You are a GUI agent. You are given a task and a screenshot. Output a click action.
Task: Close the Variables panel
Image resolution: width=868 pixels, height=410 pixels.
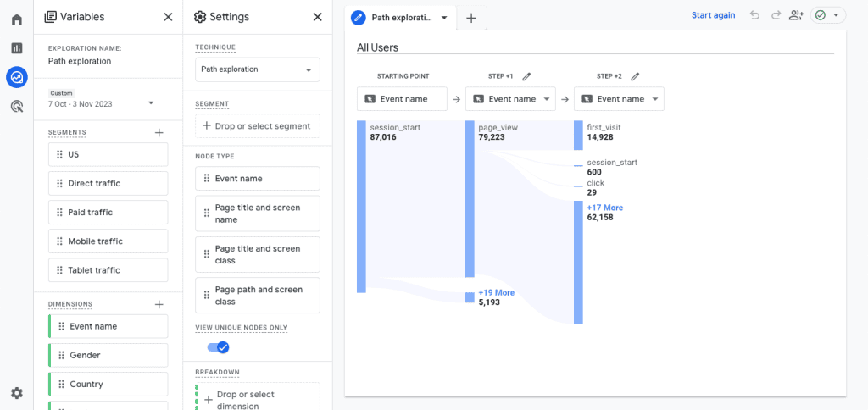click(168, 17)
